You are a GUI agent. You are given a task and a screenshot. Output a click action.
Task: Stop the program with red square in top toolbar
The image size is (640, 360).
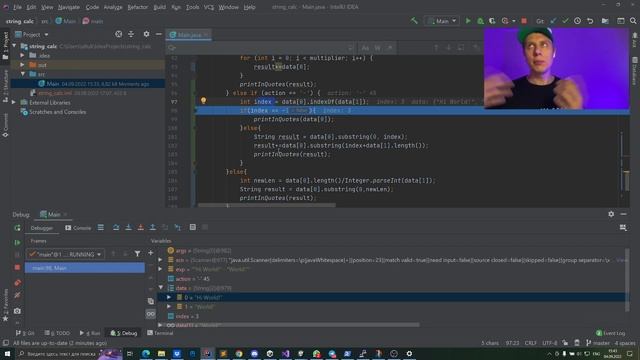tap(524, 21)
